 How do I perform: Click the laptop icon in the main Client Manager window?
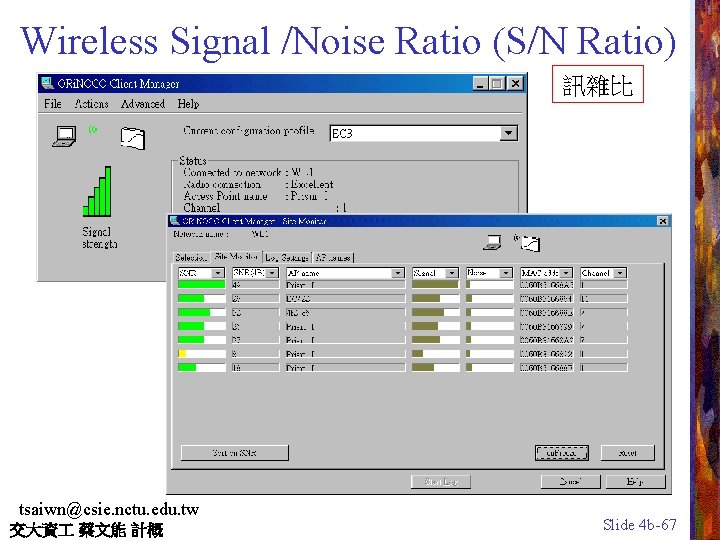click(x=64, y=136)
